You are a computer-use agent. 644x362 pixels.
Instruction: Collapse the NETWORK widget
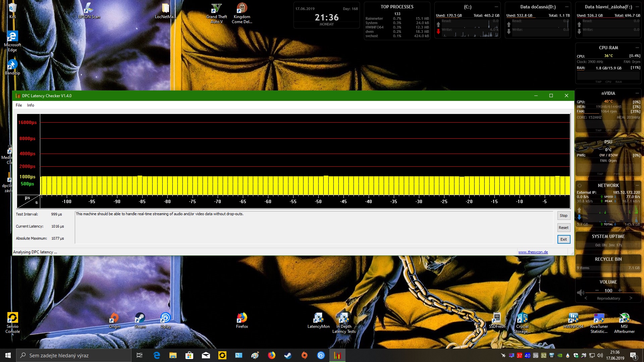tap(637, 185)
